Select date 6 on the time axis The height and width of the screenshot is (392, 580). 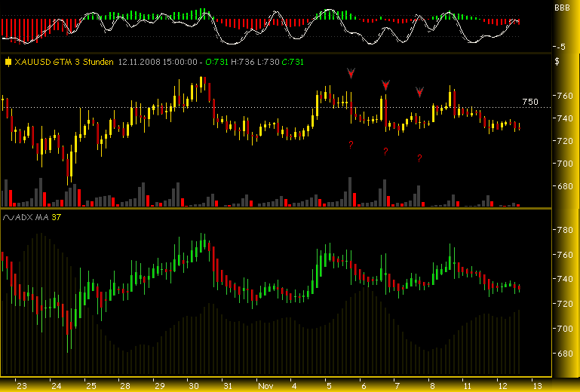pos(363,386)
